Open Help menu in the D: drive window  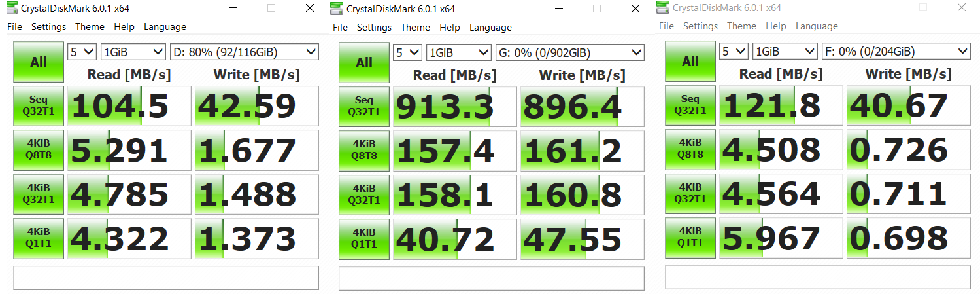click(124, 27)
